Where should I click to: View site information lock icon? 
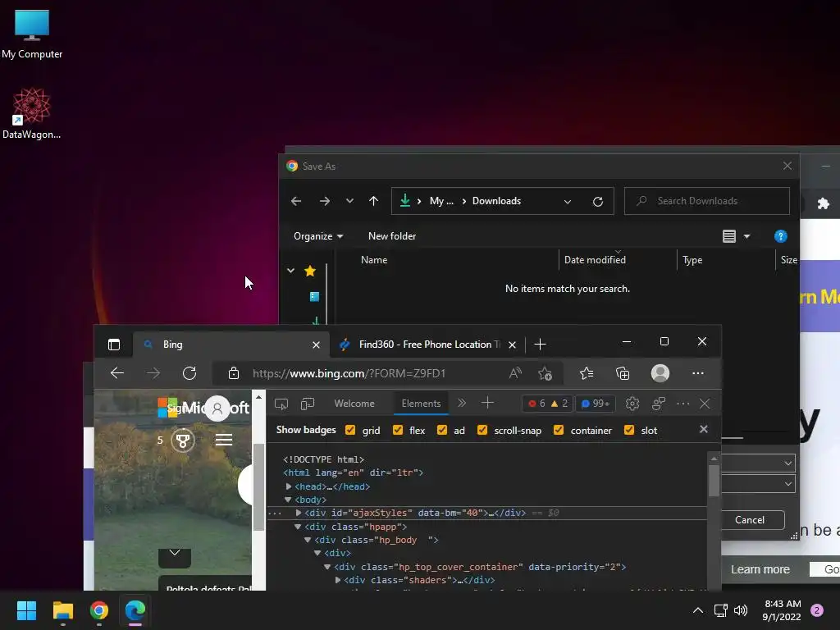click(234, 373)
